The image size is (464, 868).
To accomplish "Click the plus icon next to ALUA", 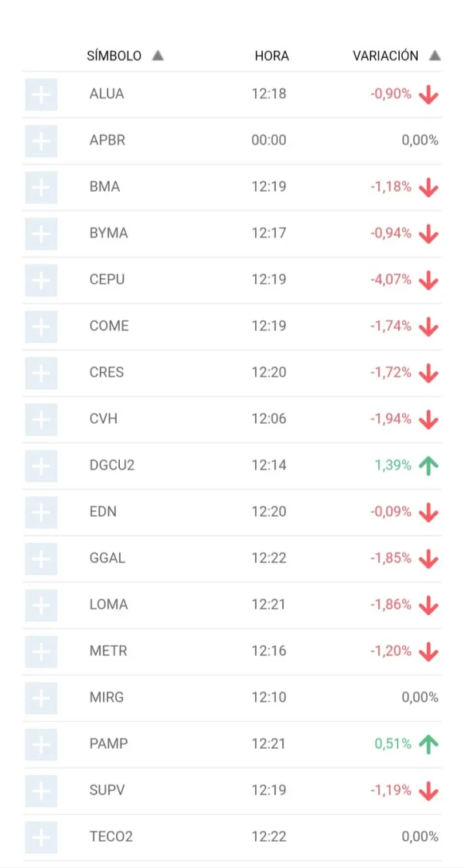I will tap(41, 94).
